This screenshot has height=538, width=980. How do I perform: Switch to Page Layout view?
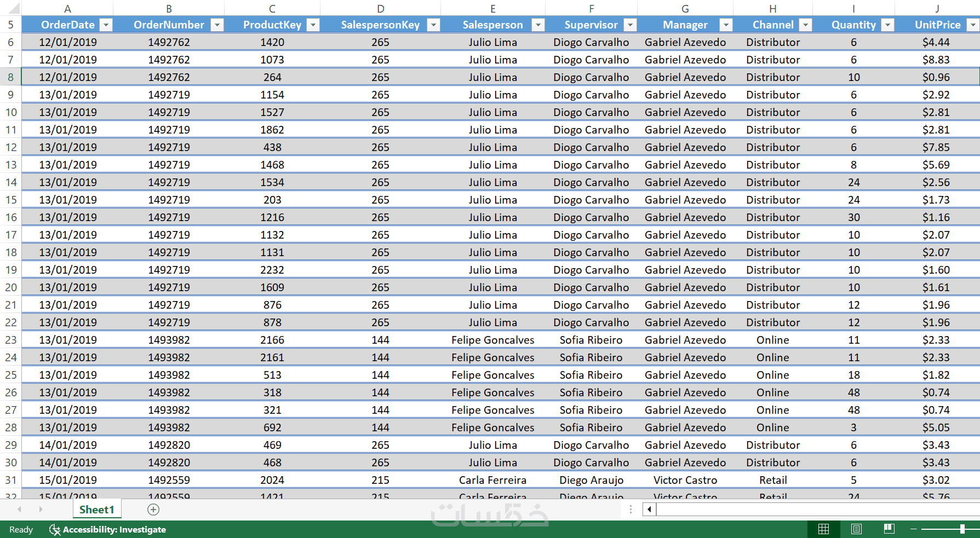[x=856, y=529]
